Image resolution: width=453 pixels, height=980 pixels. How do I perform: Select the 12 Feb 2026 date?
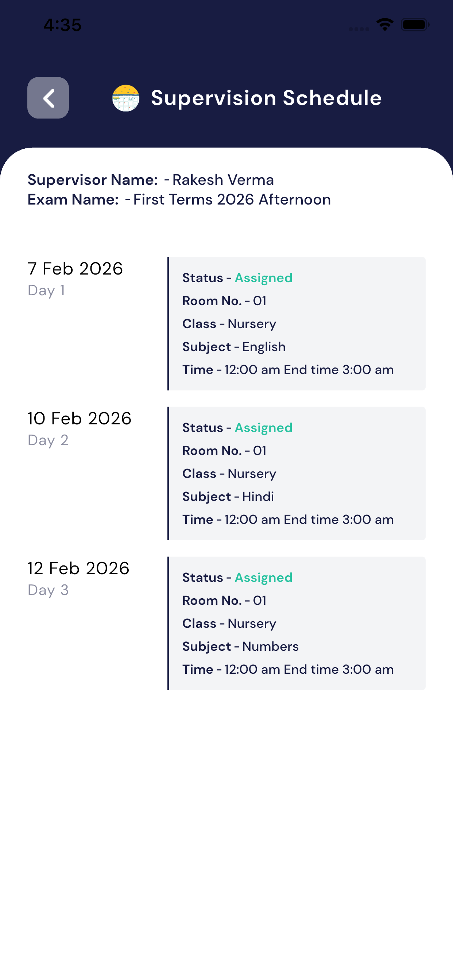(78, 568)
